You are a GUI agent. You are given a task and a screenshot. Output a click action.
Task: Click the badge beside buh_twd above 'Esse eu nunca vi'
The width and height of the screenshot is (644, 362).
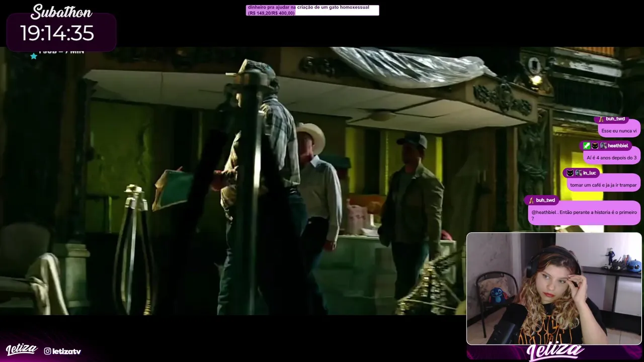(x=601, y=119)
